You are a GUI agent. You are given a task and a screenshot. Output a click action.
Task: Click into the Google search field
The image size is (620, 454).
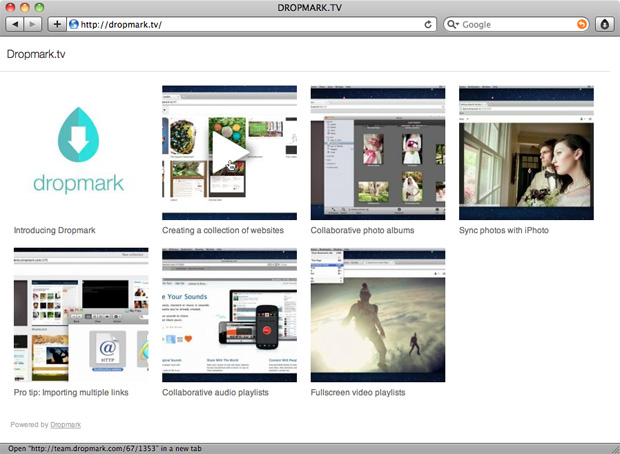[x=518, y=25]
